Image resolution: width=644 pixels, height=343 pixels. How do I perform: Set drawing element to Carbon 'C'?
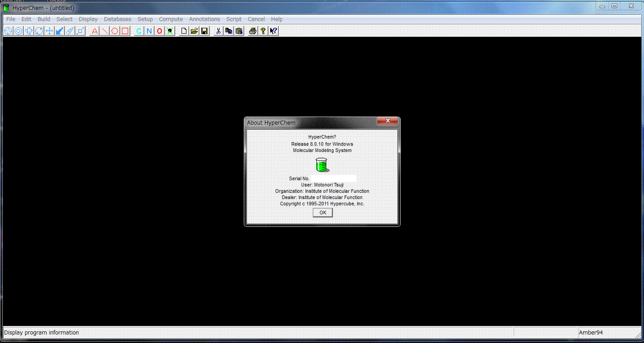[139, 31]
